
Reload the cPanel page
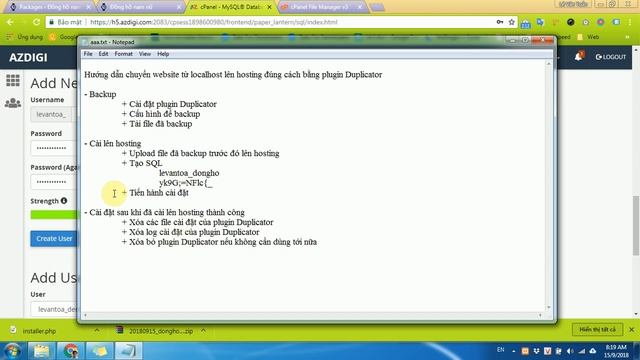tap(36, 22)
